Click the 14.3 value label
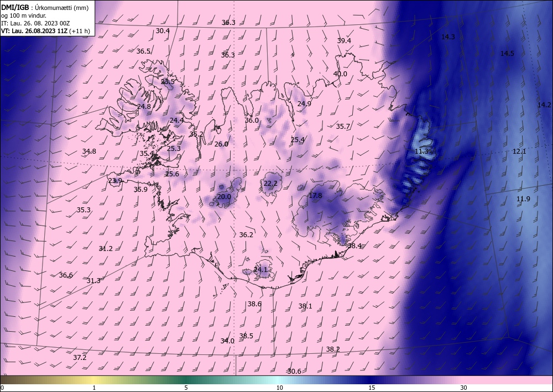This screenshot has width=553, height=392. pos(448,36)
